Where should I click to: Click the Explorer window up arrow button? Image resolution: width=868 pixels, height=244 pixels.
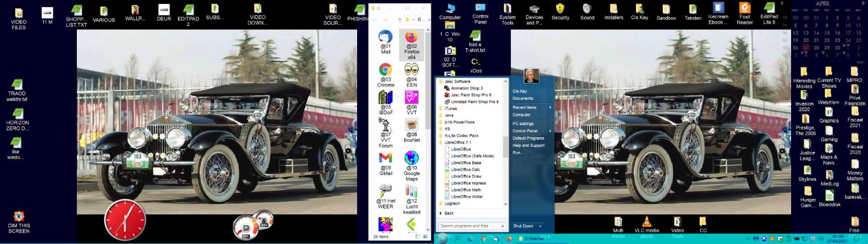click(x=399, y=20)
